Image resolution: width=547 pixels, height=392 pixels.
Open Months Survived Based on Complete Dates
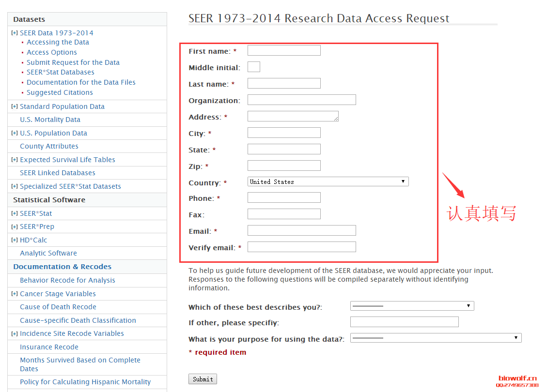tap(80, 364)
